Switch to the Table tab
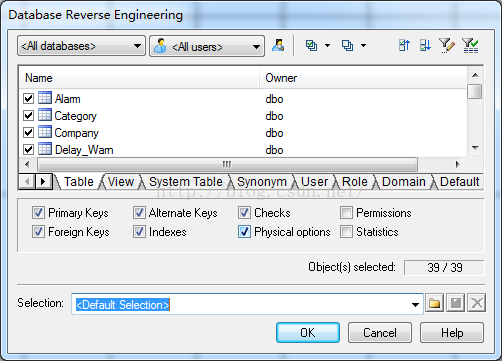Screen dimensions: 502x361 79,182
